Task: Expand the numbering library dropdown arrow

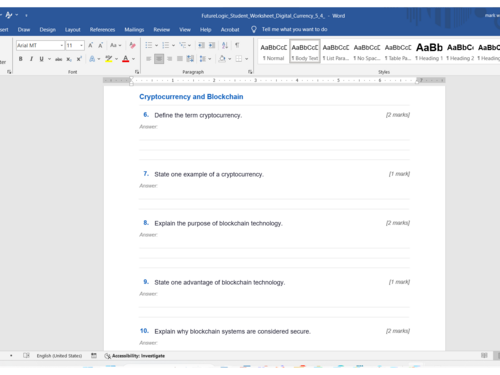Action: pos(173,45)
